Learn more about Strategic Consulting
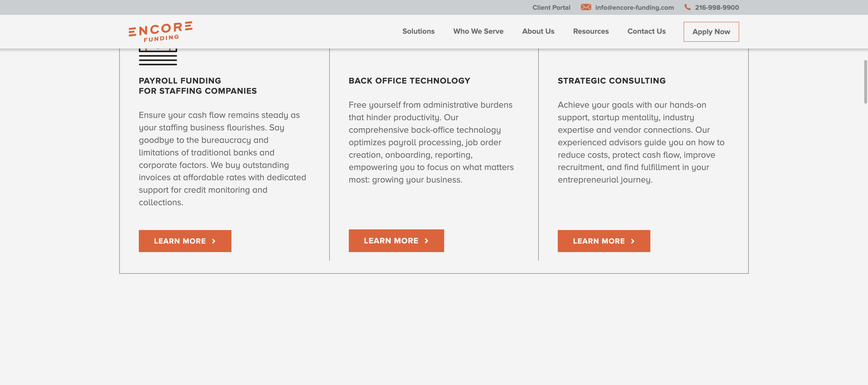The image size is (868, 385). 604,241
